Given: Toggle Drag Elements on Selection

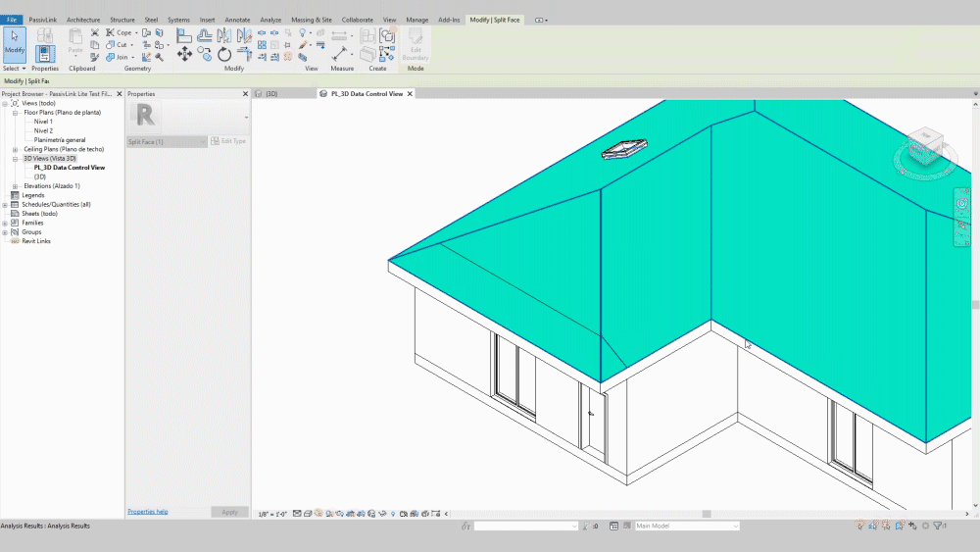Looking at the screenshot, I should [x=912, y=526].
